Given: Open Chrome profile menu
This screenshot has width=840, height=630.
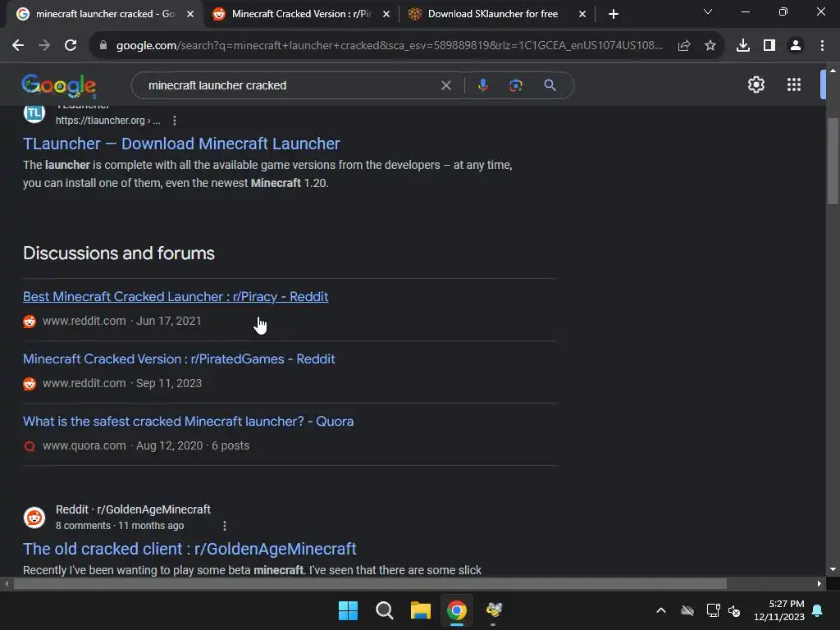Looking at the screenshot, I should (x=796, y=46).
